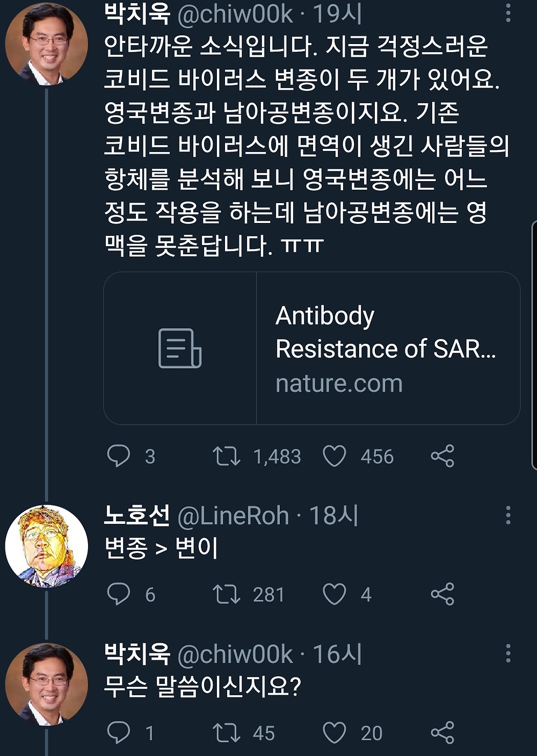Like the tweet with 456 likes

[x=334, y=456]
